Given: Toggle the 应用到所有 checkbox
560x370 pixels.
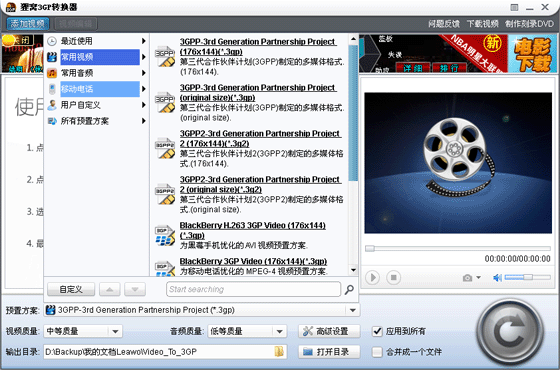Looking at the screenshot, I should point(377,331).
